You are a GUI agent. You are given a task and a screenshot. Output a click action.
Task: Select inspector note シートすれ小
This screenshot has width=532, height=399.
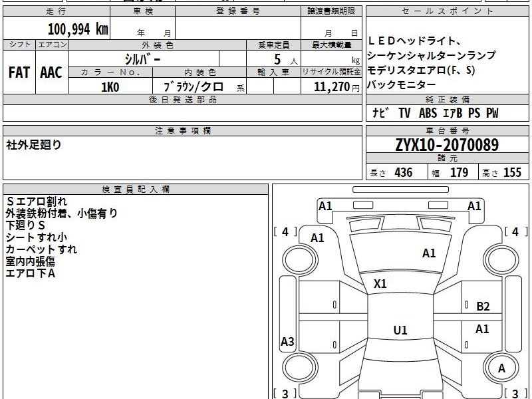click(x=37, y=237)
